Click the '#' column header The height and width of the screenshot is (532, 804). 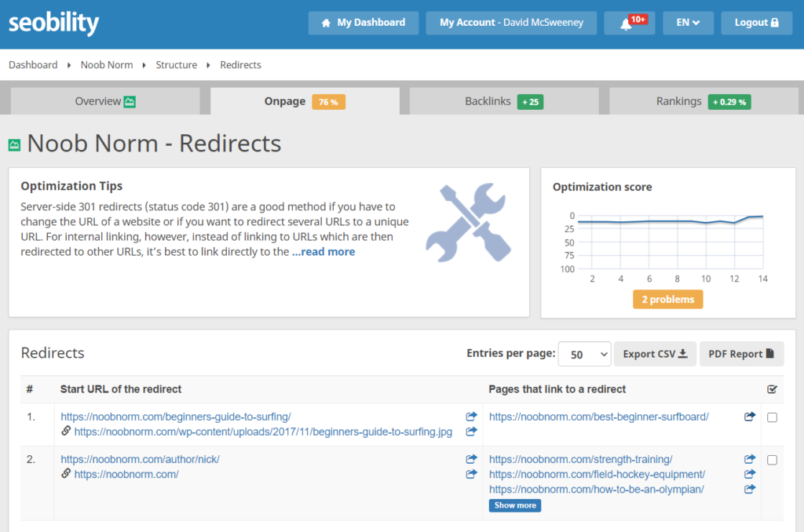point(30,389)
